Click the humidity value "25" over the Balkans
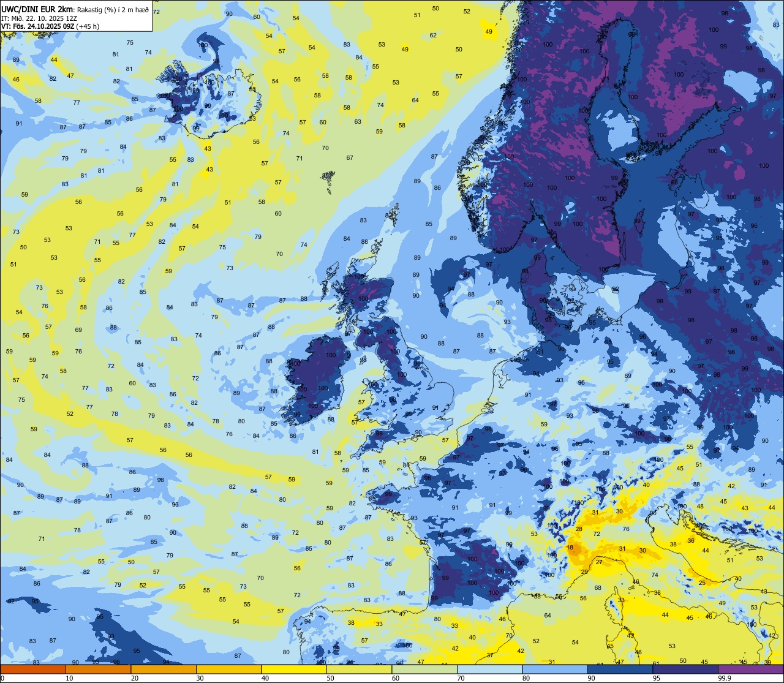 click(x=702, y=583)
